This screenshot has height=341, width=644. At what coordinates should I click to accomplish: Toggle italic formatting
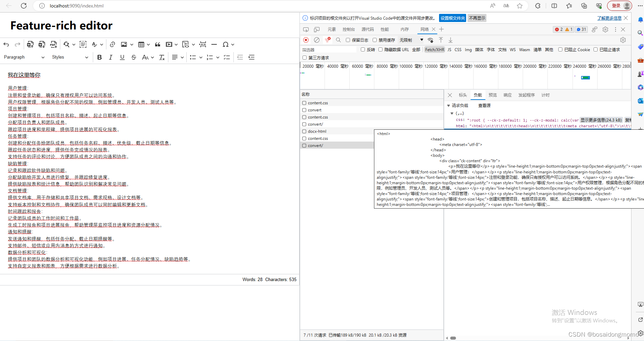point(111,57)
